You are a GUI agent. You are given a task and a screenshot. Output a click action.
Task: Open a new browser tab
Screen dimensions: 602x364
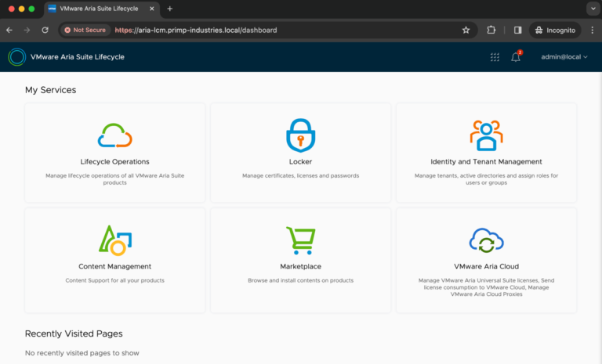point(169,9)
